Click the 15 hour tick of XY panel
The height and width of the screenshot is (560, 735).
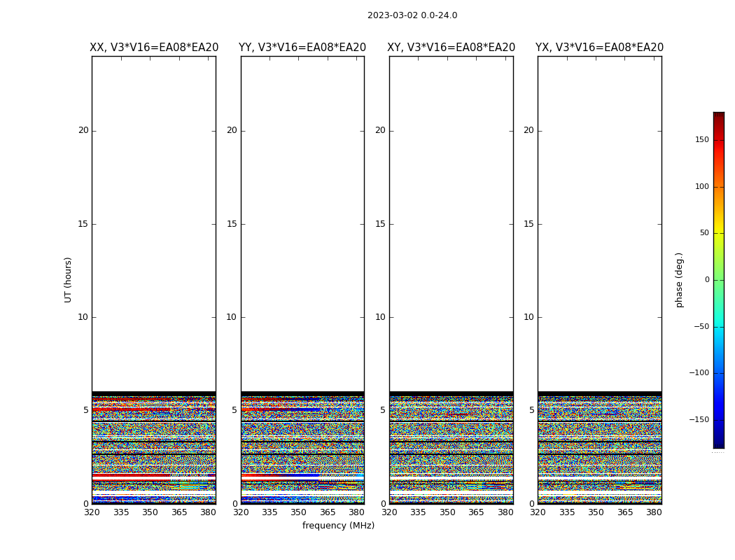point(381,224)
